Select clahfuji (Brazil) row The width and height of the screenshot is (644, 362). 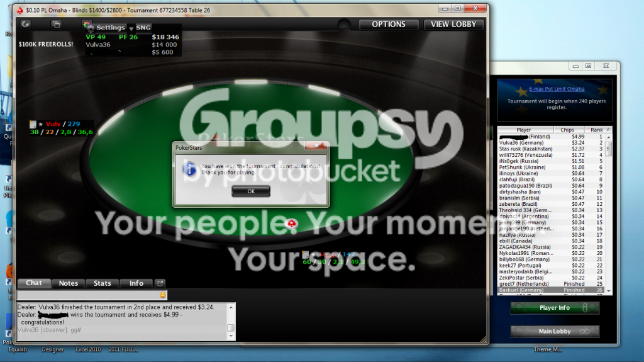point(551,179)
